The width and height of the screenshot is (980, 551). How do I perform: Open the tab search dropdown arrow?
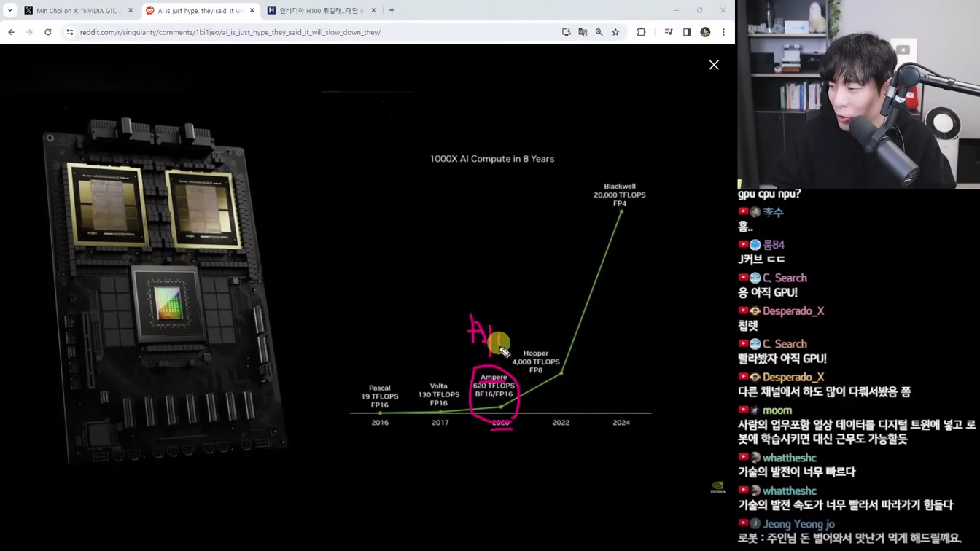(10, 10)
